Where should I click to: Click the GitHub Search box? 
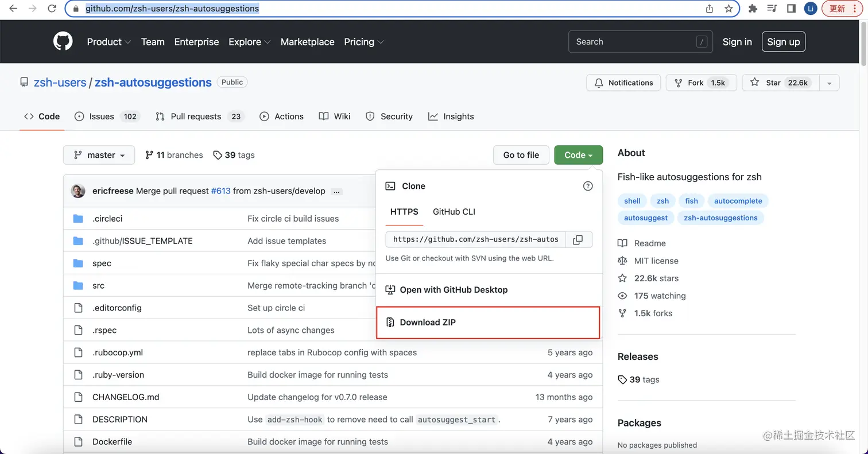pos(640,42)
